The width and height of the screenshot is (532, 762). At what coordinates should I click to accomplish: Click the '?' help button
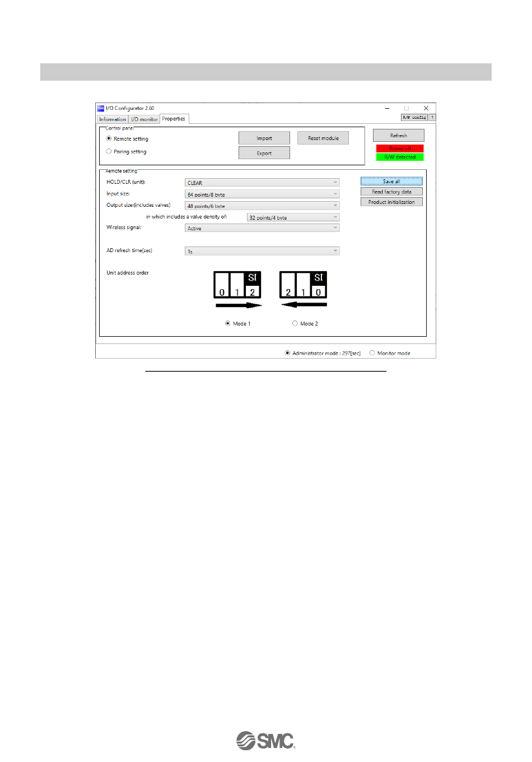pos(432,118)
